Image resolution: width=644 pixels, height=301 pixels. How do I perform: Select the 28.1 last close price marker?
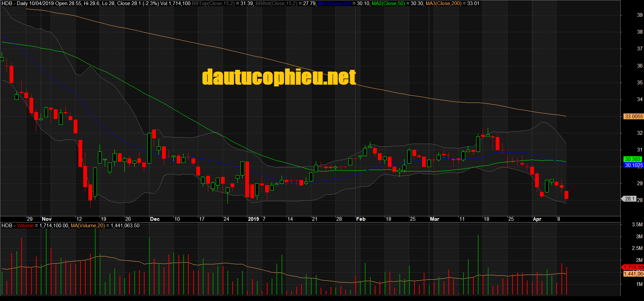point(629,199)
